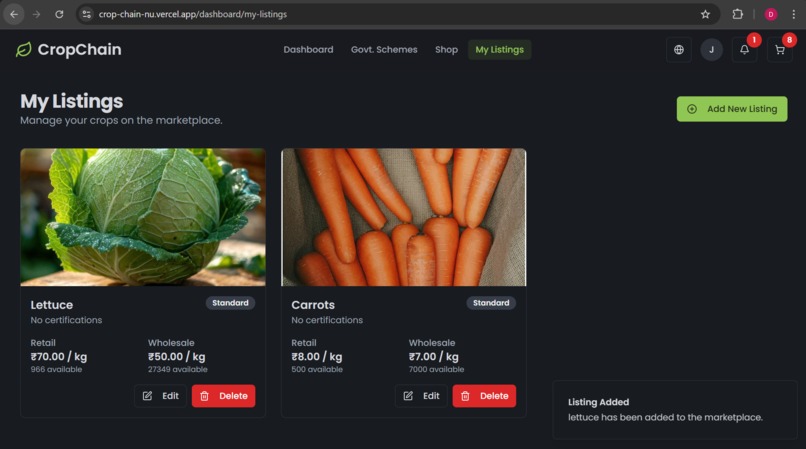Delete the Lettuce listing
This screenshot has width=806, height=449.
tap(224, 396)
